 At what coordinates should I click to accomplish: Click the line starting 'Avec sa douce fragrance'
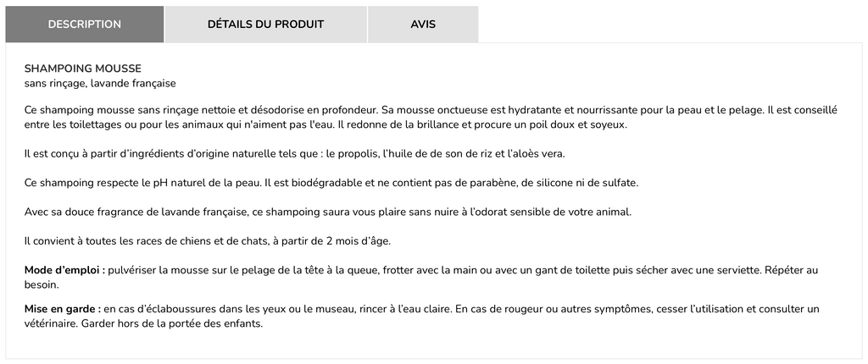tap(328, 212)
